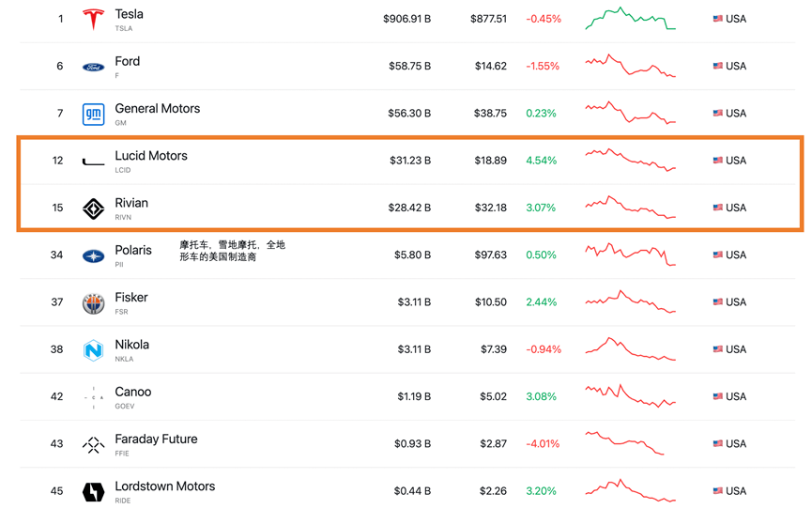View Canoo's price trend sparkline
This screenshot has width=812, height=509.
pyautogui.click(x=630, y=396)
